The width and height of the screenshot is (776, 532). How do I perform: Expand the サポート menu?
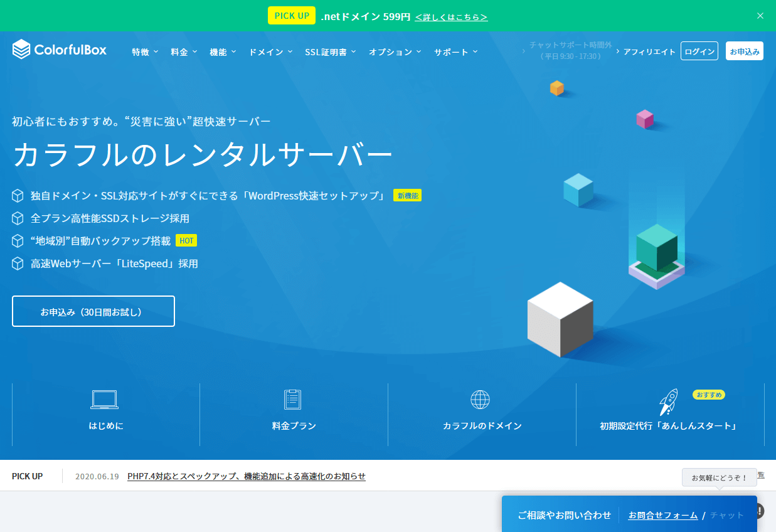coord(456,52)
